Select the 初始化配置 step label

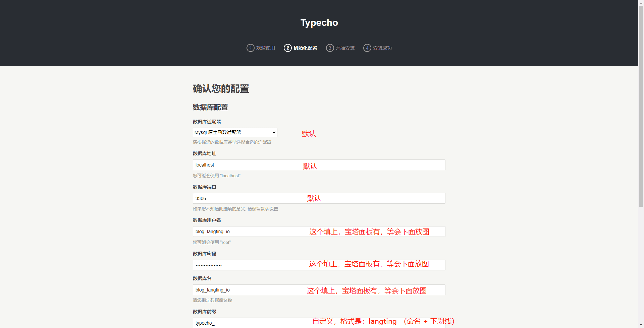(305, 48)
